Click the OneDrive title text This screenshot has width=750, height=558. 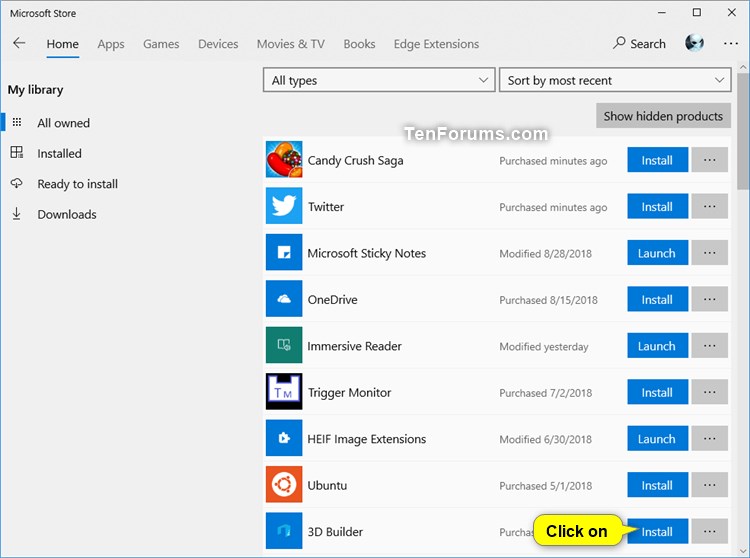coord(332,299)
